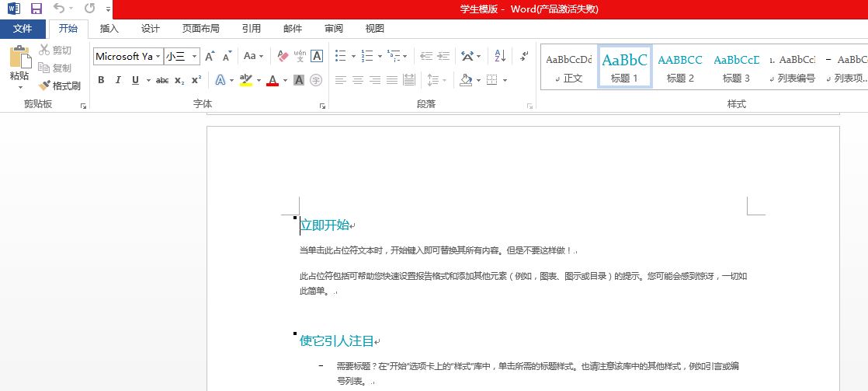
Task: Switch to the 邮件 tab
Action: click(x=293, y=29)
